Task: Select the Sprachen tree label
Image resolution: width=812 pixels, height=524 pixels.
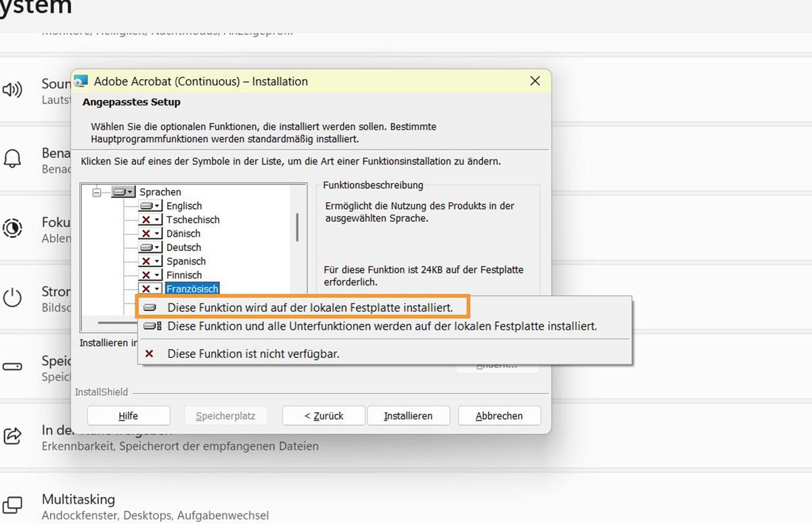Action: pyautogui.click(x=160, y=192)
